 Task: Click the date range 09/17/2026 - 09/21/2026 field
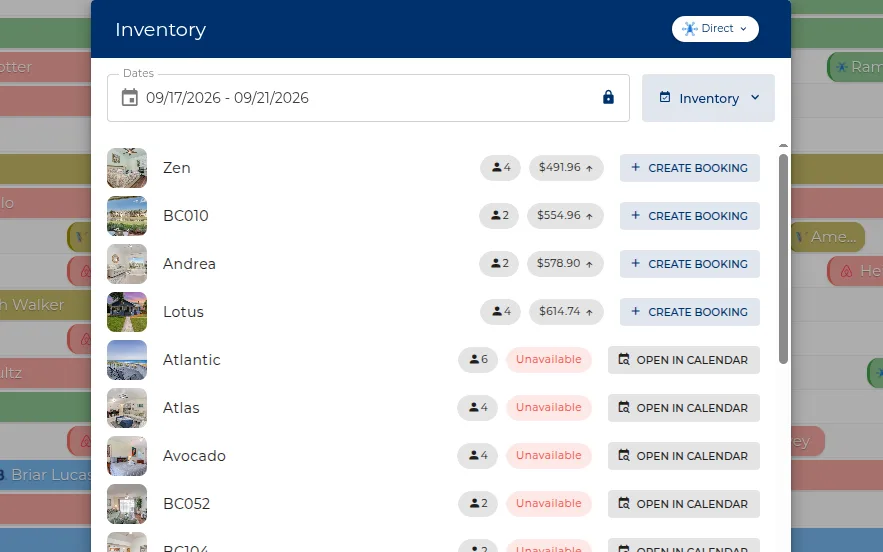pyautogui.click(x=368, y=98)
